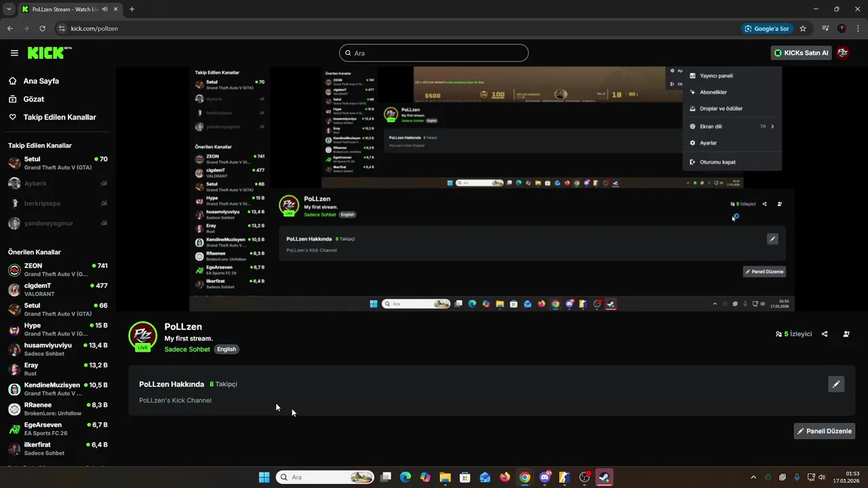
Task: Click the KICKs Satın Al button
Action: [x=801, y=53]
